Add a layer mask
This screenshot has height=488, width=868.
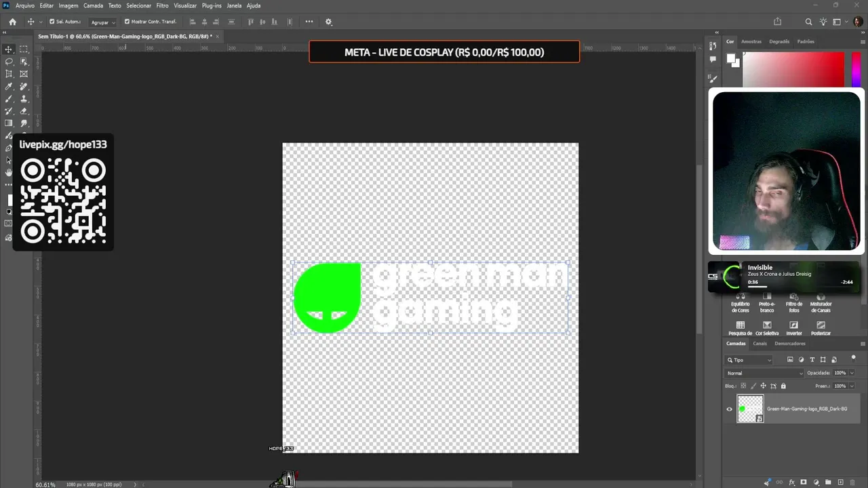coord(804,483)
